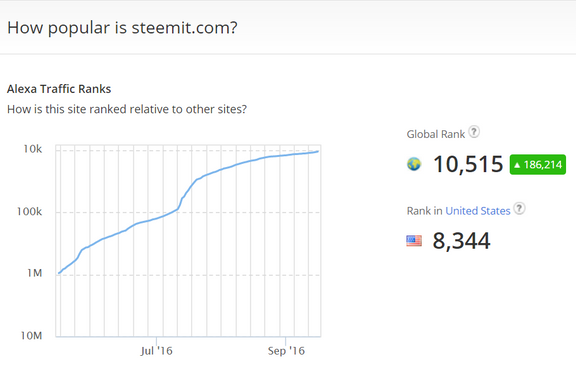
Task: Click the Global Rank help question mark icon
Action: tap(474, 132)
